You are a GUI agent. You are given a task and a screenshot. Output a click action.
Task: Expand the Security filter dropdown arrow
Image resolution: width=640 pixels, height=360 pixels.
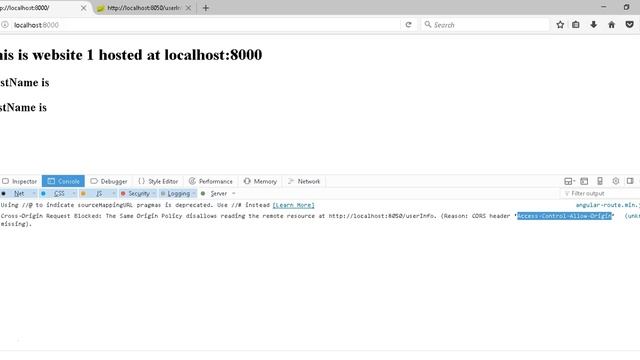point(154,193)
